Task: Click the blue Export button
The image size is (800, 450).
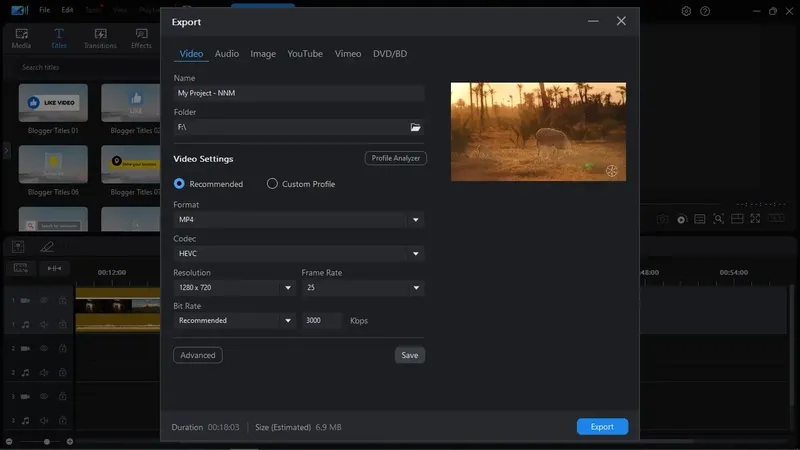Action: 602,427
